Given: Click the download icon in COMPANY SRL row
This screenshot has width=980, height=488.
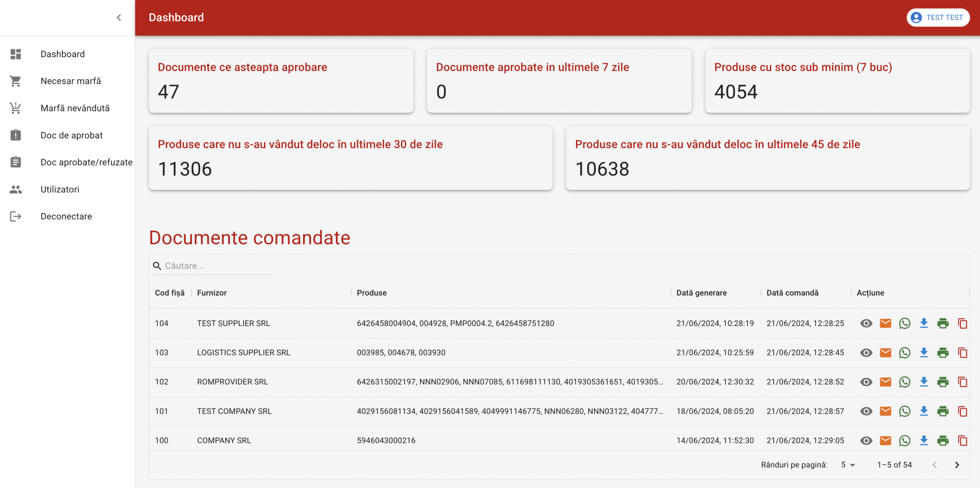Looking at the screenshot, I should pyautogui.click(x=923, y=441).
